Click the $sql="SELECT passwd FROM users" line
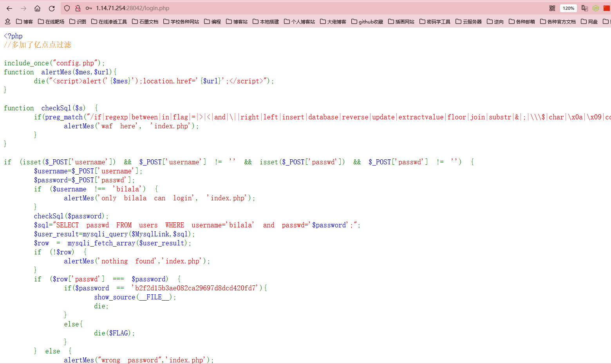611x364 pixels. (x=197, y=225)
